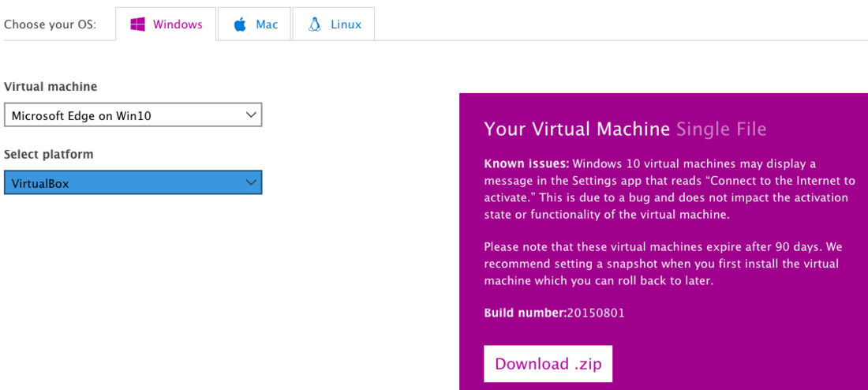Click the build number 20150801
The image size is (868, 390).
point(596,313)
